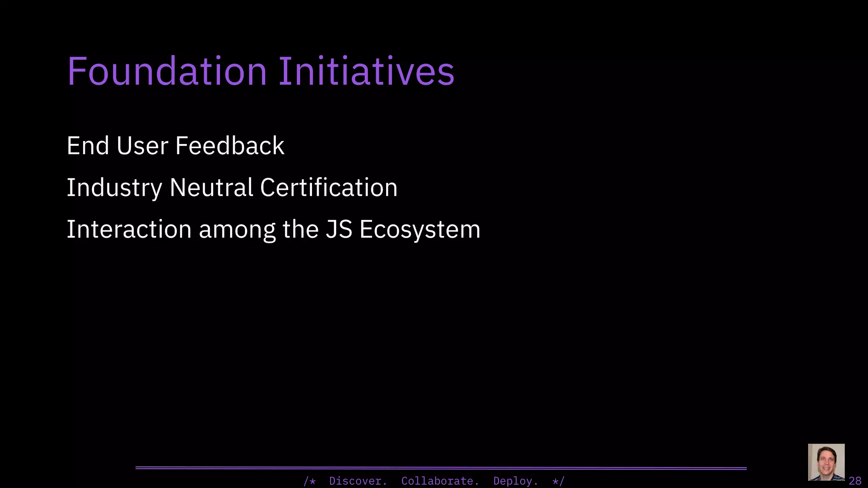
Task: Select the 'Industry Neutral Certification' line
Action: [x=232, y=188]
